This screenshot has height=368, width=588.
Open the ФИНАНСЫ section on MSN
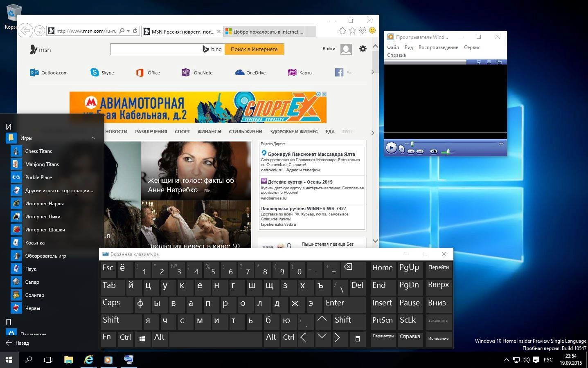(209, 132)
